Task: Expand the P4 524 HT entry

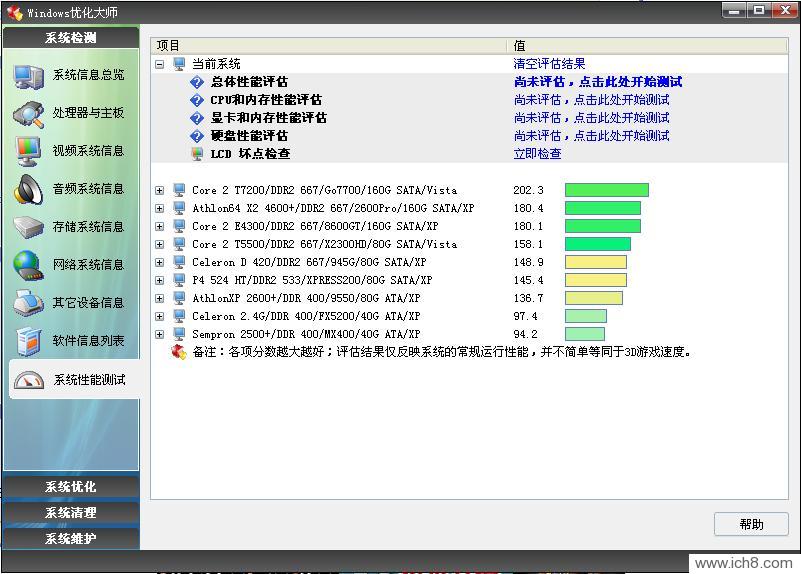Action: coord(160,280)
